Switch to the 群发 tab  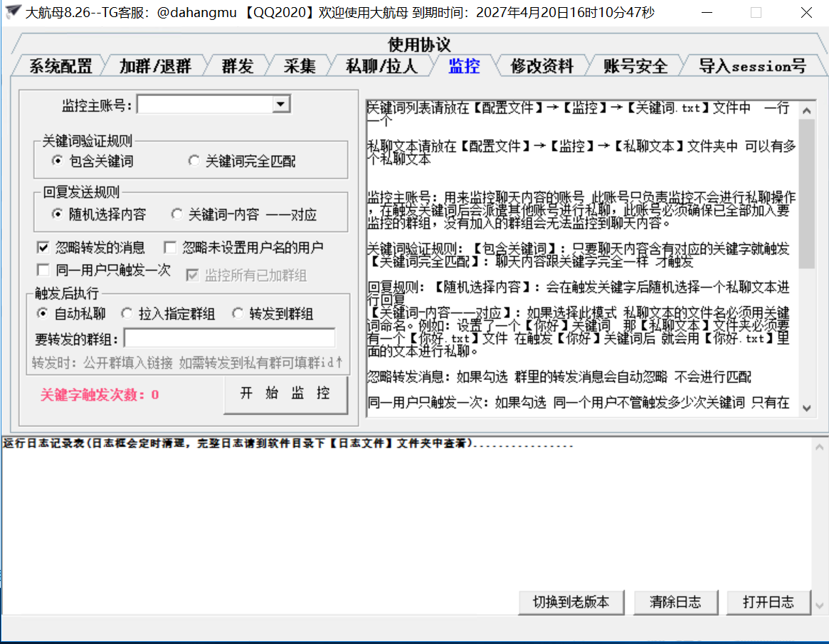(237, 66)
